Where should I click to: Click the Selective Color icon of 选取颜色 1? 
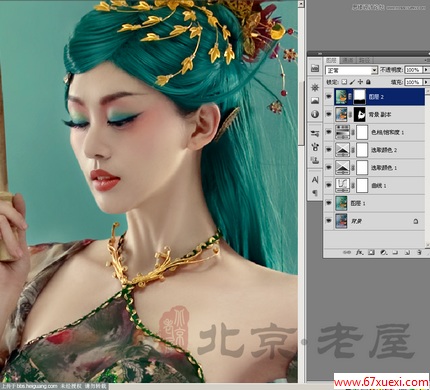(342, 168)
